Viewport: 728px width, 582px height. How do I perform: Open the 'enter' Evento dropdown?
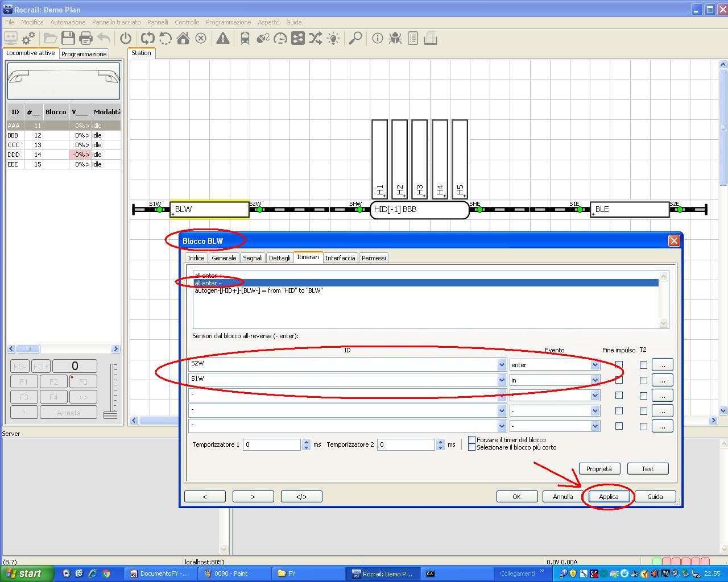click(x=595, y=365)
